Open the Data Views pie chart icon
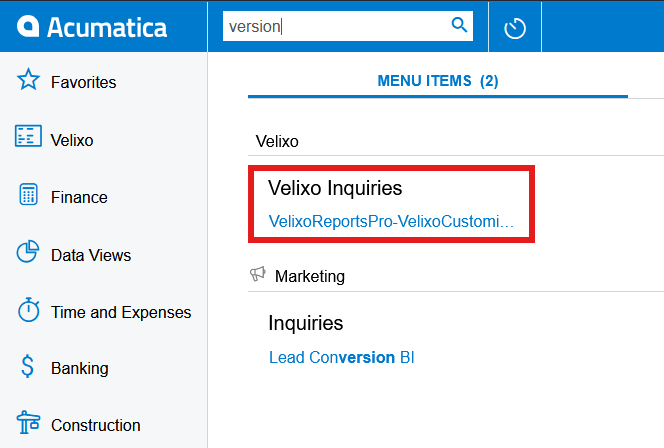The height and width of the screenshot is (448, 664). (x=28, y=253)
